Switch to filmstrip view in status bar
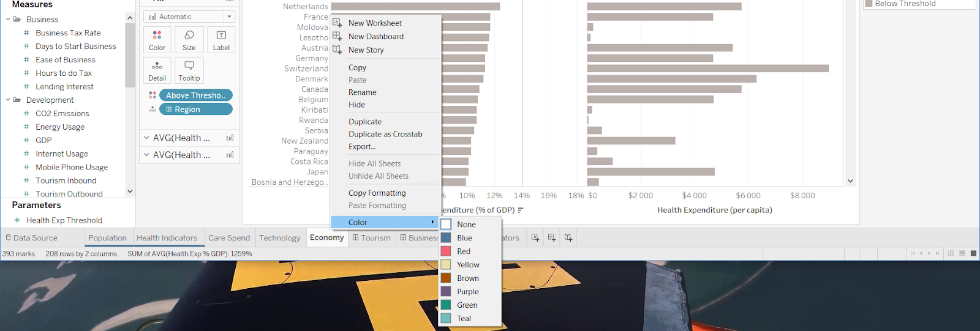 click(x=962, y=253)
